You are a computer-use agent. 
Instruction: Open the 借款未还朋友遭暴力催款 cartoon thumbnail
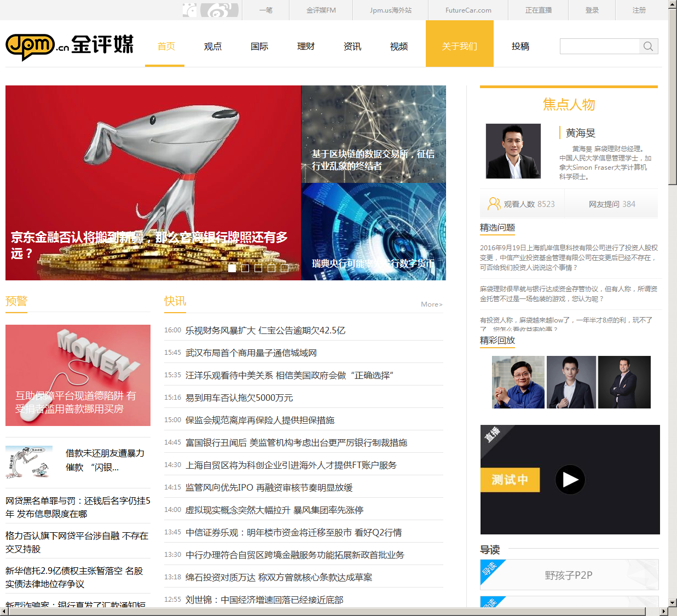click(29, 462)
